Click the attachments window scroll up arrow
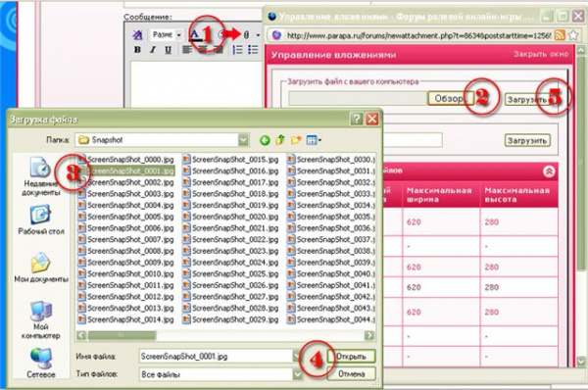This screenshot has width=588, height=390. (x=581, y=50)
